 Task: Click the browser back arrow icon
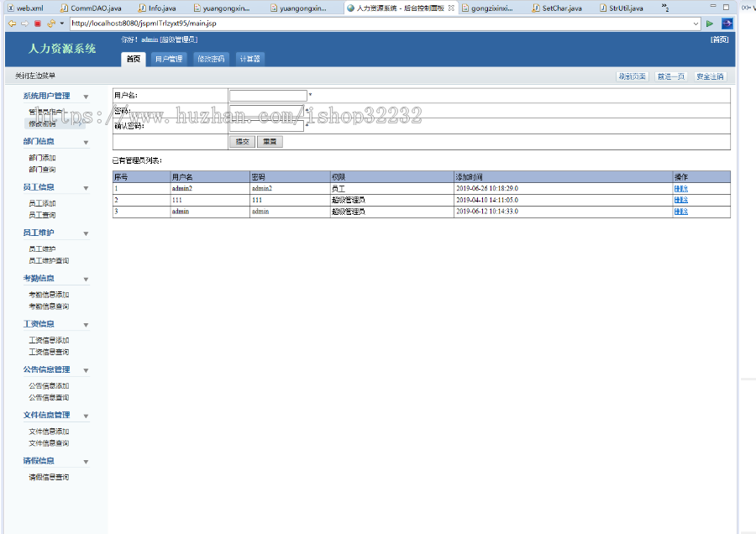pyautogui.click(x=12, y=24)
